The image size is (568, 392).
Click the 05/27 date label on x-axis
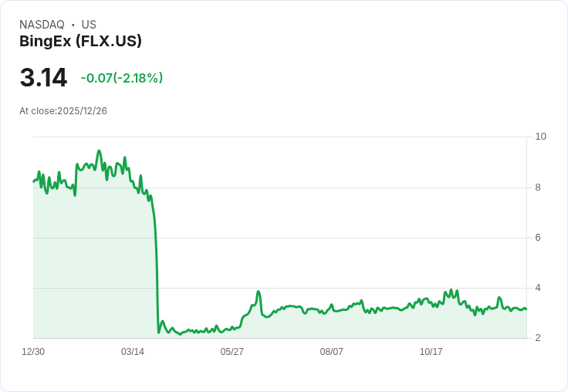tap(232, 352)
